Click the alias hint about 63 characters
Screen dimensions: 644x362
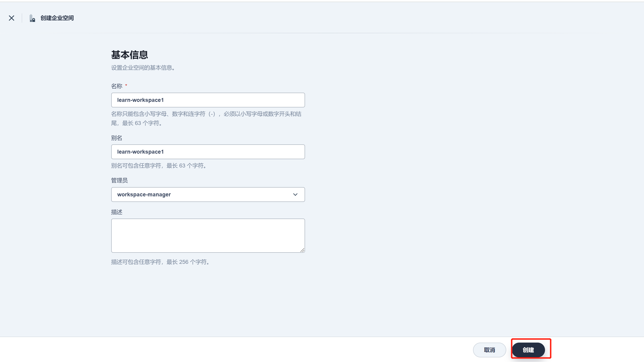(159, 166)
